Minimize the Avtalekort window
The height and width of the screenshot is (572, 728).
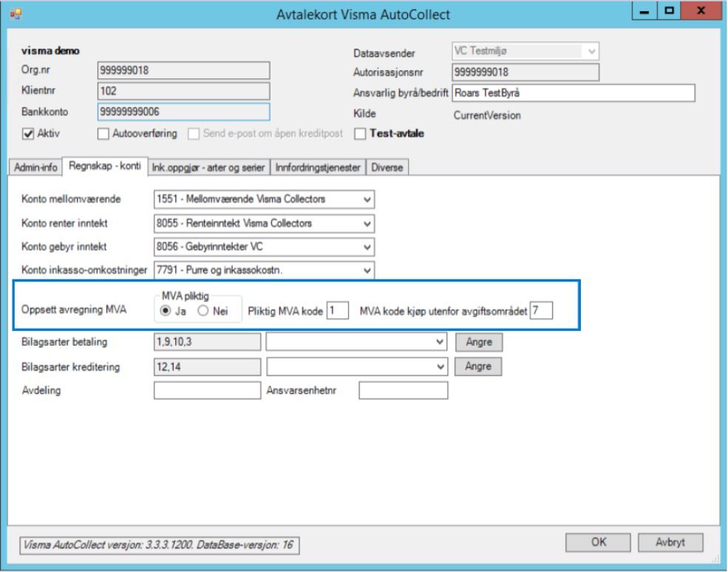pyautogui.click(x=644, y=11)
